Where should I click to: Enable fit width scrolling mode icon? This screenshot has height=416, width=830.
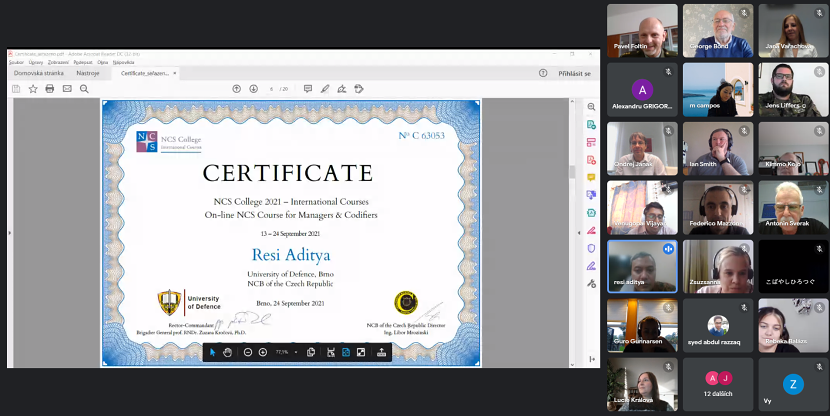point(331,352)
